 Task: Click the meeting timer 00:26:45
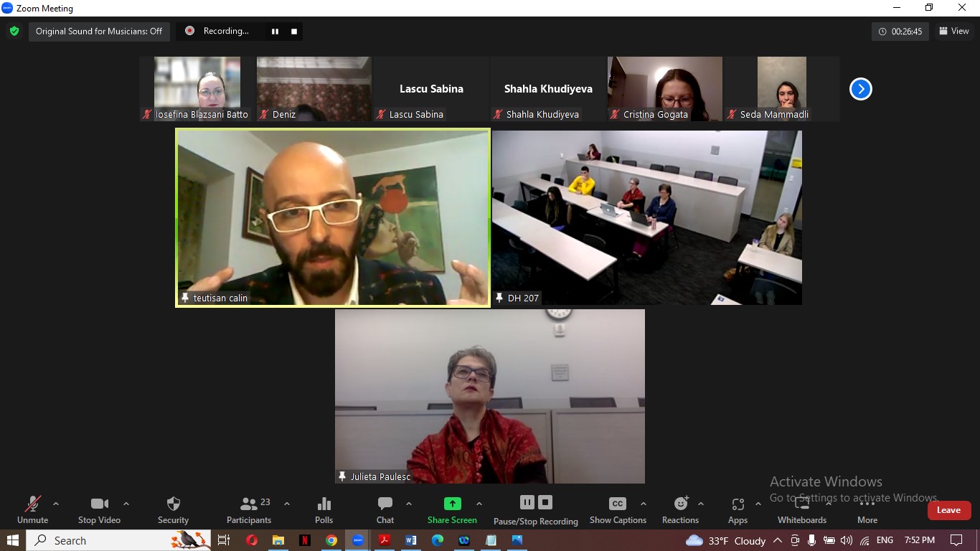[x=900, y=32]
